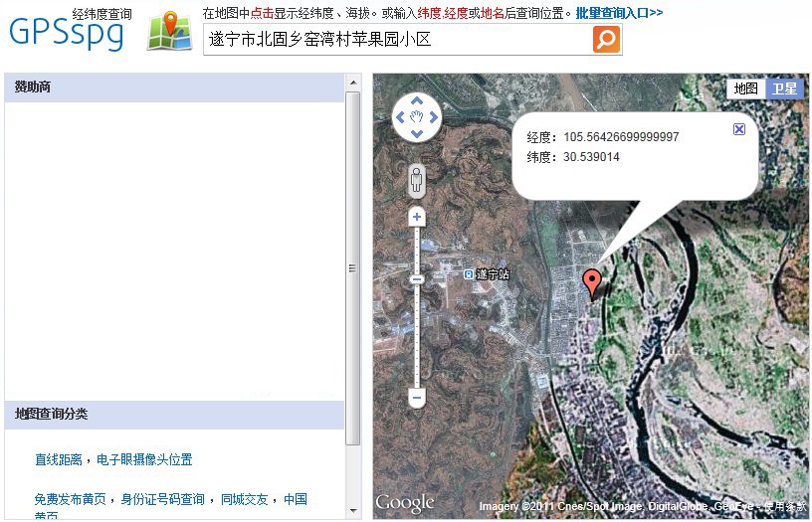Image resolution: width=812 pixels, height=522 pixels.
Task: Pan the map down with arrow
Action: (x=417, y=134)
